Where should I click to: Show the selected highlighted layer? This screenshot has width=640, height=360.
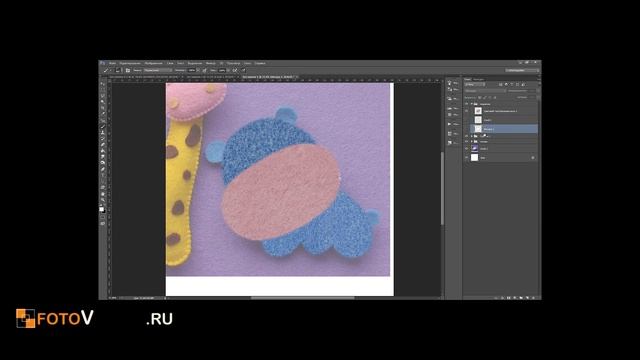tap(466, 129)
